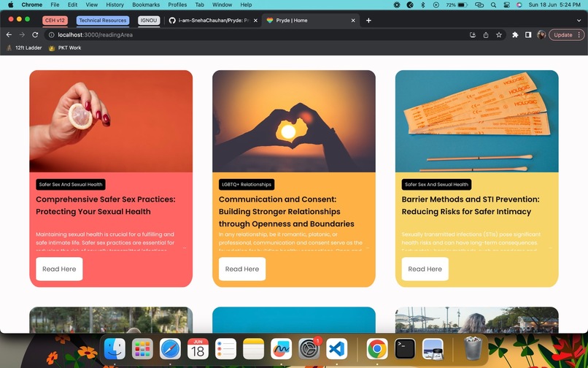Click the browser forward arrow
Screen dimensions: 588x368
point(22,34)
